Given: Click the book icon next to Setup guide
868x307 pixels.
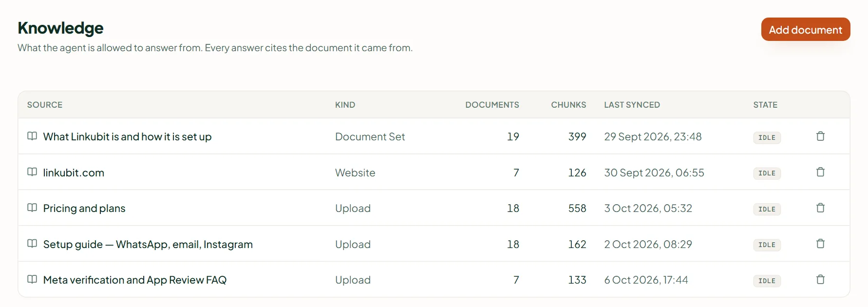Looking at the screenshot, I should click(32, 244).
